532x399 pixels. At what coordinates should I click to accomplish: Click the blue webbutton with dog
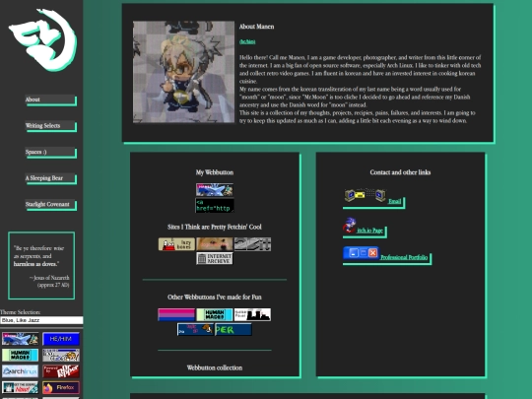point(195,329)
